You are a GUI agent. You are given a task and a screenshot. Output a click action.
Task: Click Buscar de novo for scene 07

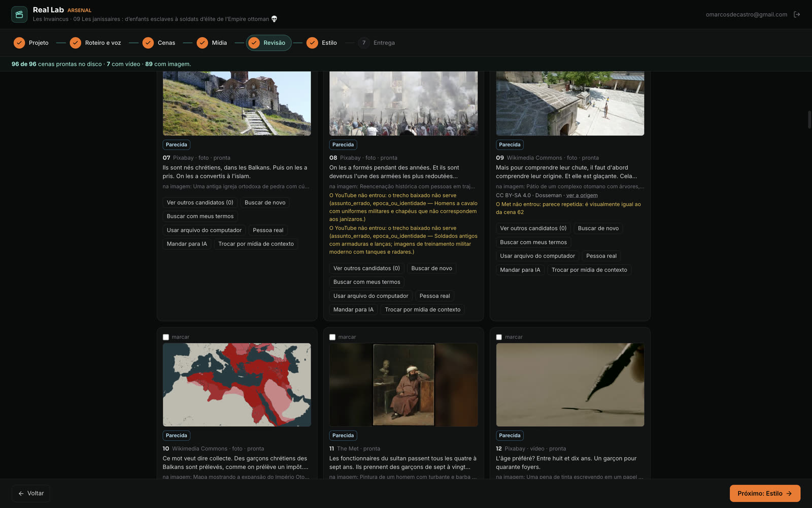point(265,202)
